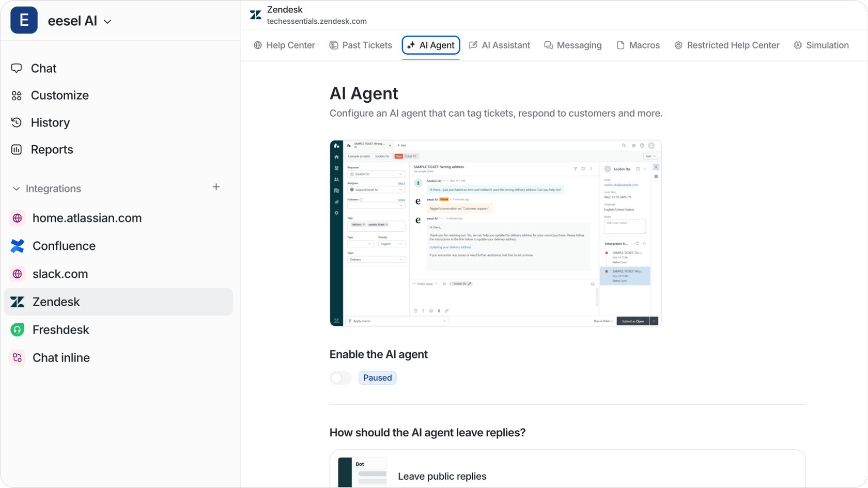
Task: Go to the Past Tickets tab
Action: (361, 45)
